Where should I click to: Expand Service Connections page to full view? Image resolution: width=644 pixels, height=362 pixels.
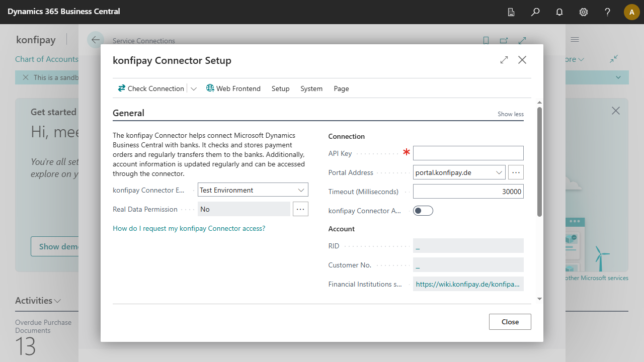click(522, 41)
